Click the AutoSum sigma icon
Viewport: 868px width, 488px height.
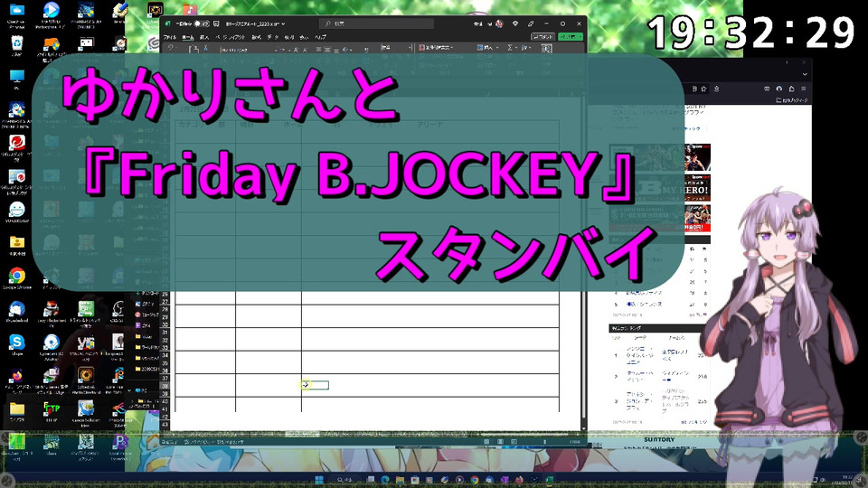pyautogui.click(x=510, y=48)
